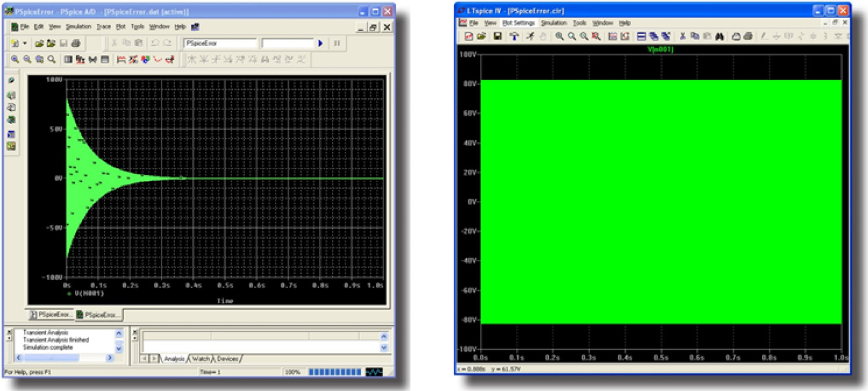Open the Plot Settings menu in LTspice
This screenshot has width=868, height=391.
(519, 23)
